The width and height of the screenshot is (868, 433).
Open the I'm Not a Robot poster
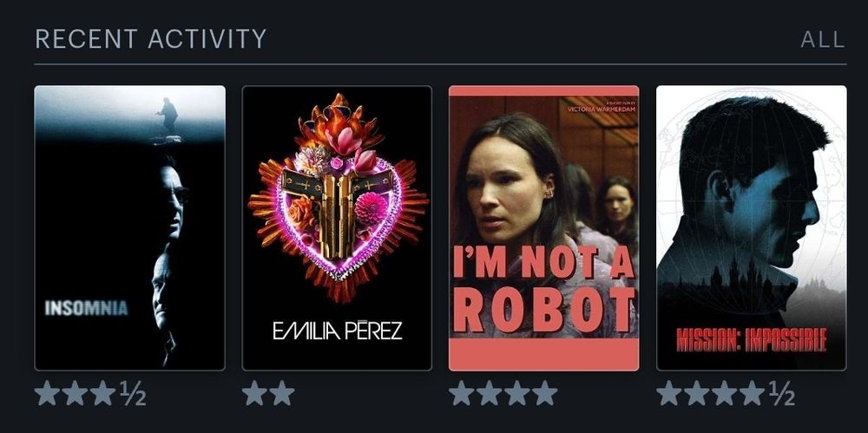[543, 227]
